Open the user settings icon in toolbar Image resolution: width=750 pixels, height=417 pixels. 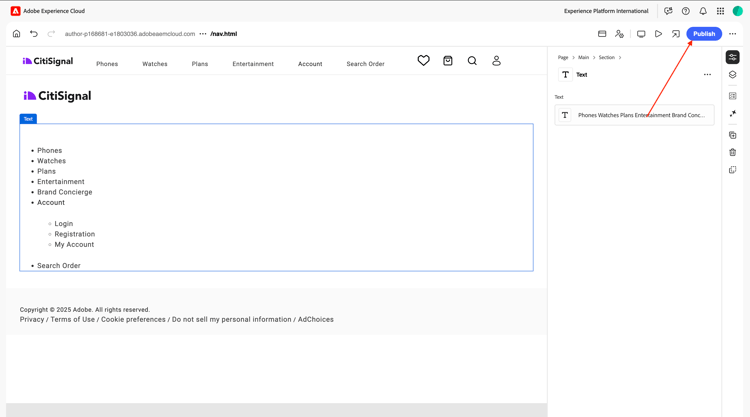pos(619,33)
